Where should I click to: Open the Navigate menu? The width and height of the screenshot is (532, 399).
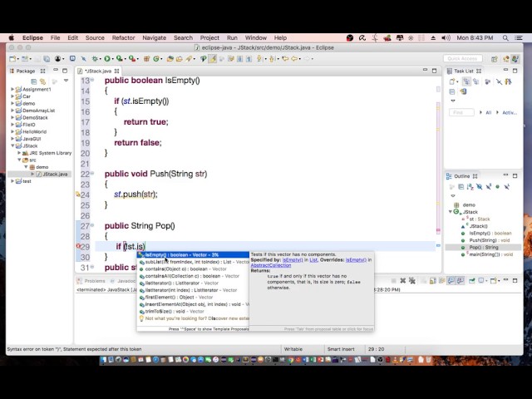154,38
